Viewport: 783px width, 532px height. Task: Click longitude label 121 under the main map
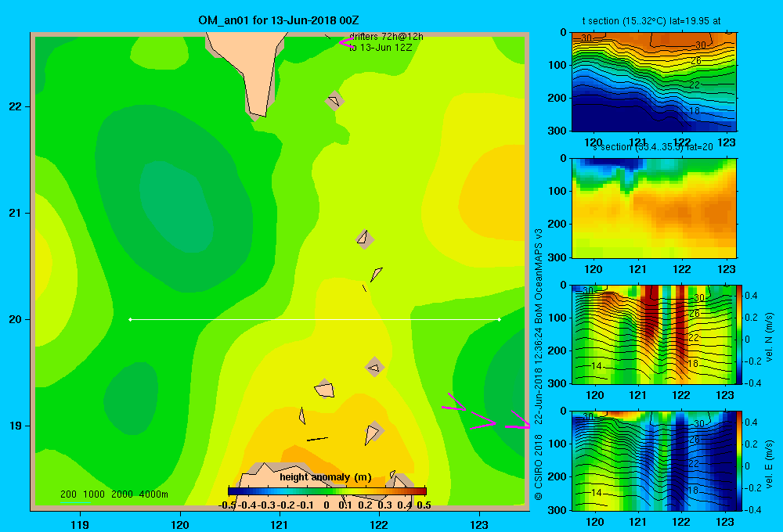(x=280, y=524)
